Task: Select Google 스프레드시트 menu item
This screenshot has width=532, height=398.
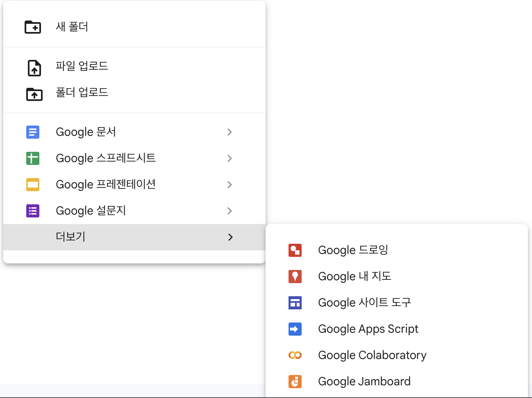Action: point(134,158)
